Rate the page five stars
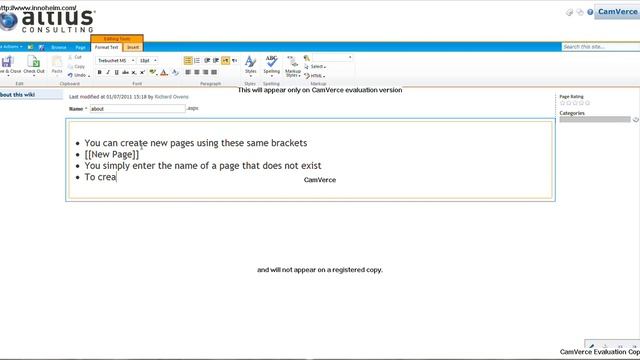 click(587, 103)
